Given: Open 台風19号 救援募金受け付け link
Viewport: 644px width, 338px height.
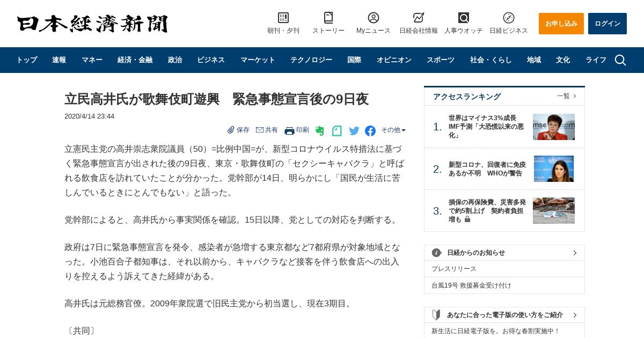Looking at the screenshot, I should pos(471,285).
